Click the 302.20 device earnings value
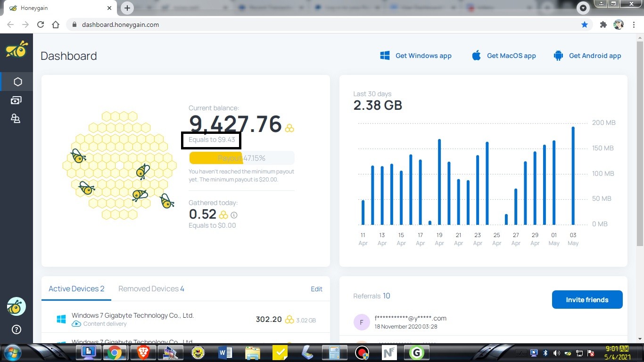 tap(269, 320)
